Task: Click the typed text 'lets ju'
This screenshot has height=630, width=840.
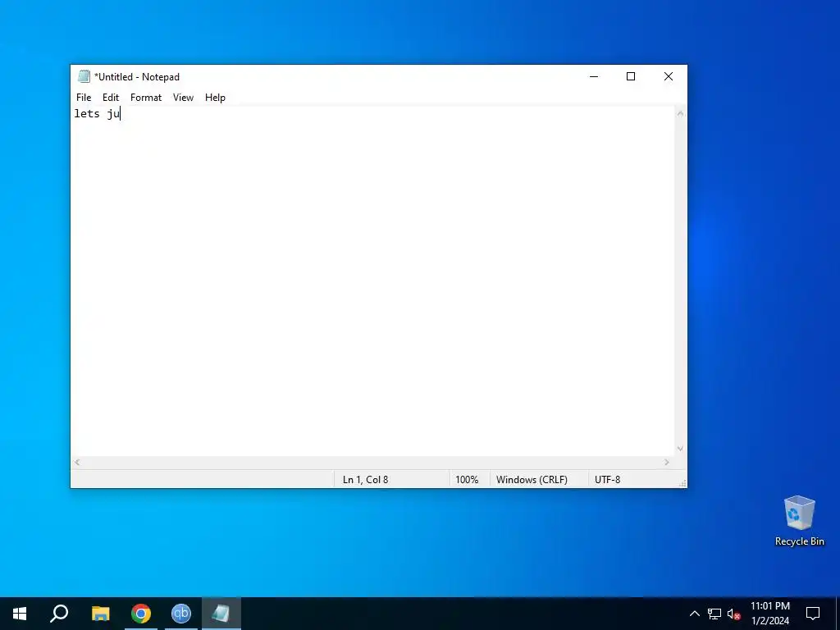Action: 97,113
